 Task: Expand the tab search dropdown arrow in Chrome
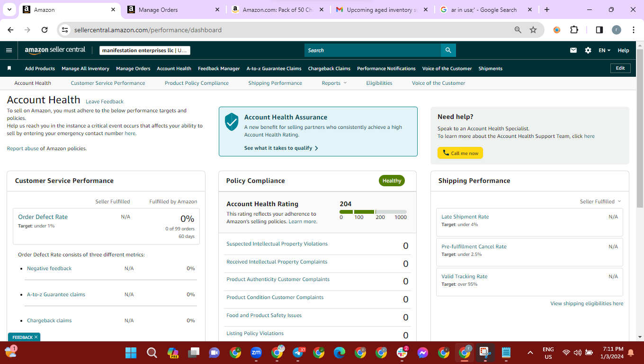click(x=9, y=9)
